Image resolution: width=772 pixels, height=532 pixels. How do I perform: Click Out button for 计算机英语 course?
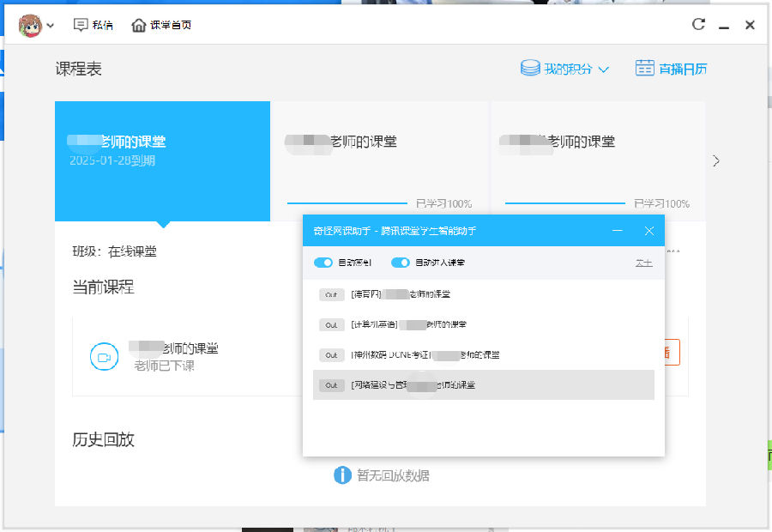click(x=331, y=325)
